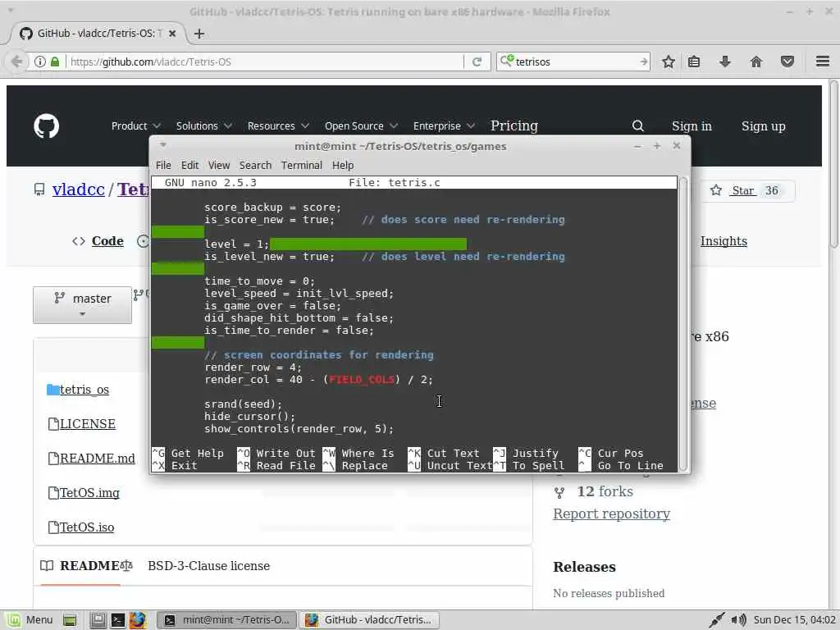The width and height of the screenshot is (840, 630).
Task: Click the Report repository link
Action: pos(611,514)
